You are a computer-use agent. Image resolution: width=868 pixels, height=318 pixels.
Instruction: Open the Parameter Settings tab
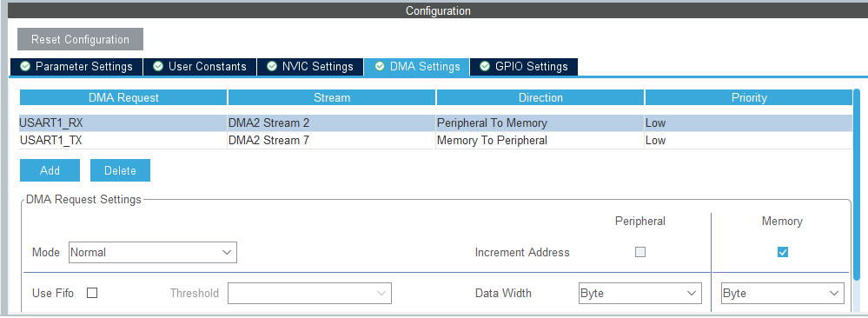click(76, 67)
